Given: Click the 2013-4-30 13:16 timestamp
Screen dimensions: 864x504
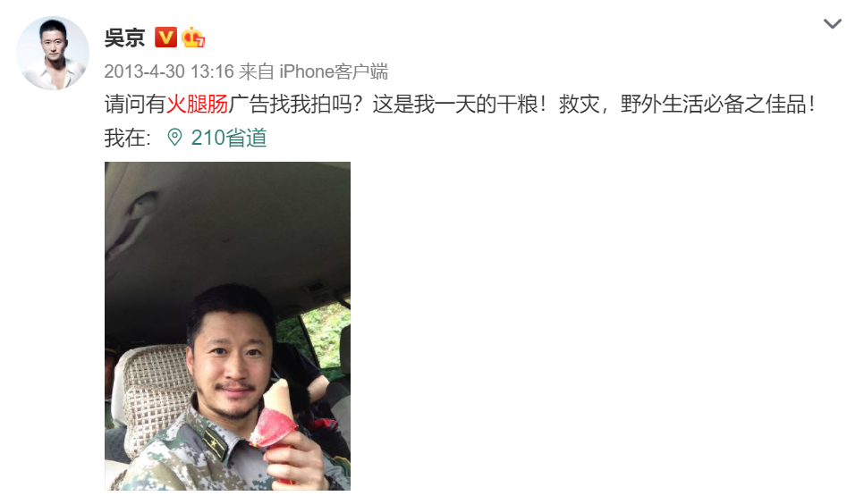Looking at the screenshot, I should pyautogui.click(x=169, y=71).
